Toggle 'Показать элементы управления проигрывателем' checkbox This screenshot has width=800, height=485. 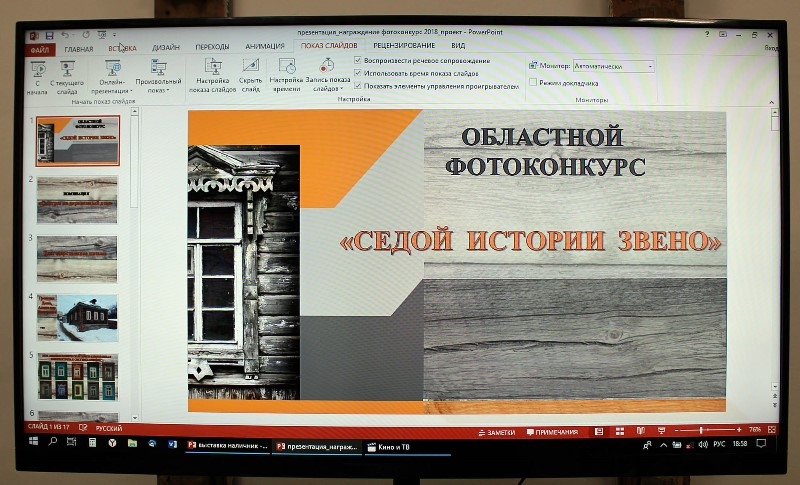(358, 86)
